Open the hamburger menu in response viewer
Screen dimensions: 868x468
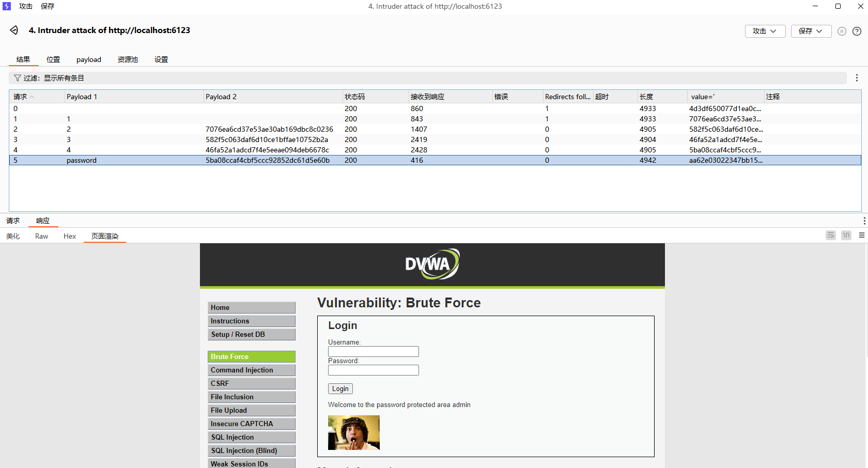pos(862,235)
